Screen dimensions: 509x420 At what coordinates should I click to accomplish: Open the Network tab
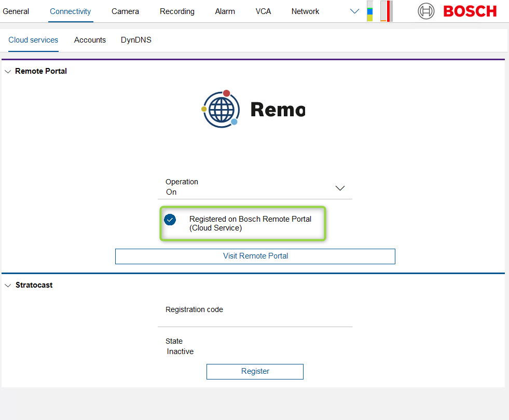[x=305, y=11]
